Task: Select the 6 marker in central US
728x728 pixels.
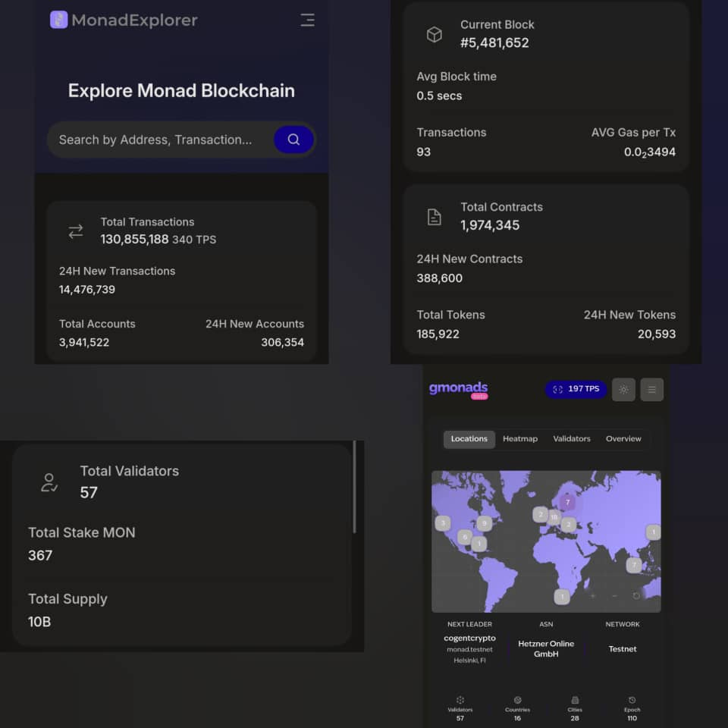Action: coord(465,537)
